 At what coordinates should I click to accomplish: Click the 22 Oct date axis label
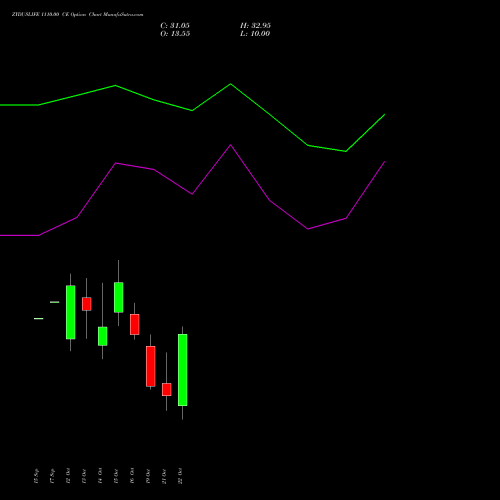coord(180,476)
